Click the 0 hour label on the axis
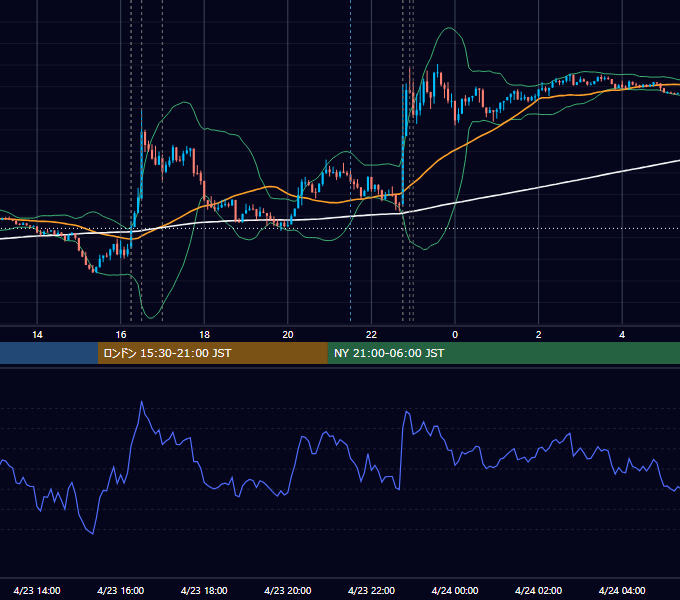680x600 pixels. pos(455,335)
